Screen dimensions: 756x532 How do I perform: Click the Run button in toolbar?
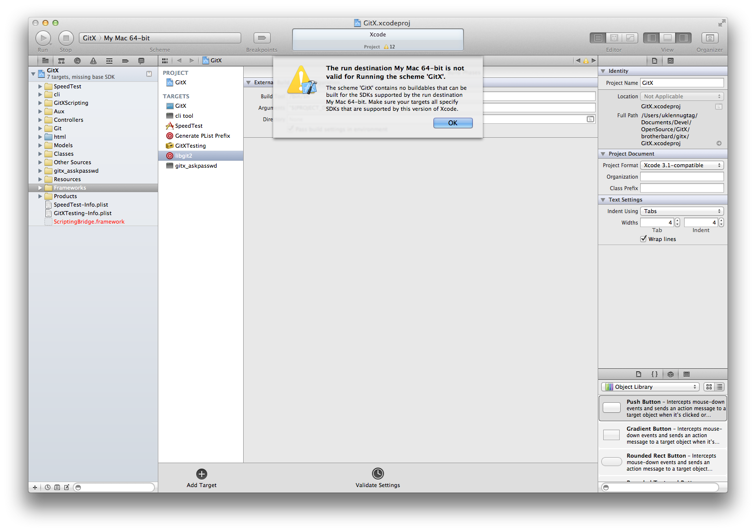pyautogui.click(x=43, y=38)
